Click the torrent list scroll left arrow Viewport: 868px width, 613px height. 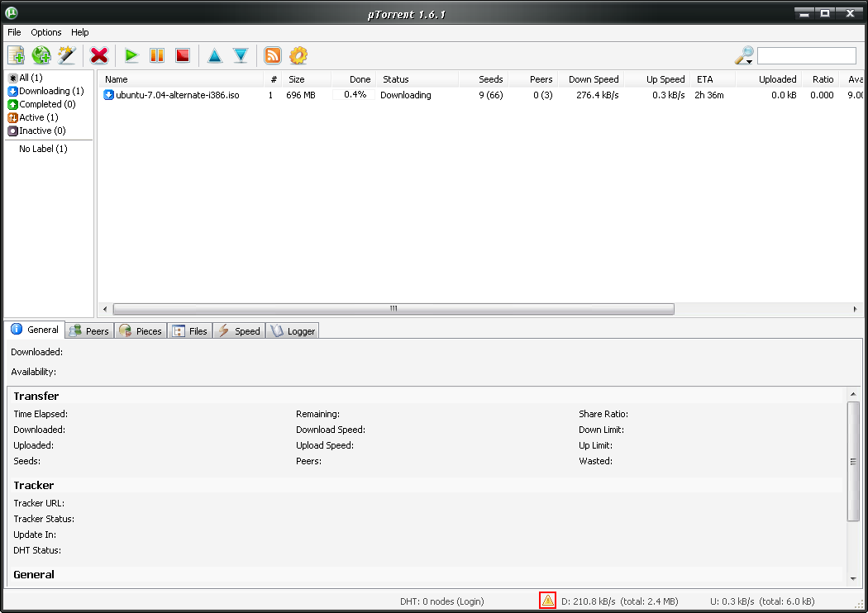[x=105, y=309]
